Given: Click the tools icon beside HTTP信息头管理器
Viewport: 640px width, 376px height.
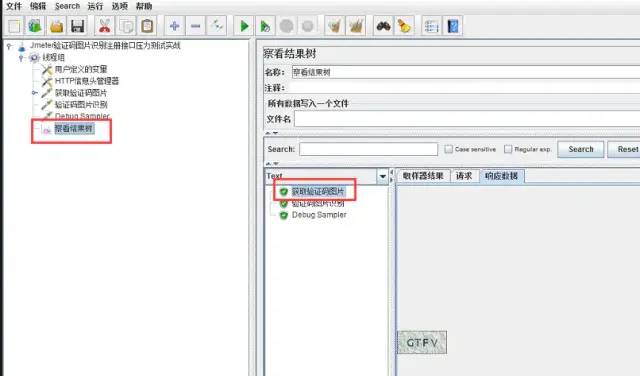Looking at the screenshot, I should click(x=47, y=81).
